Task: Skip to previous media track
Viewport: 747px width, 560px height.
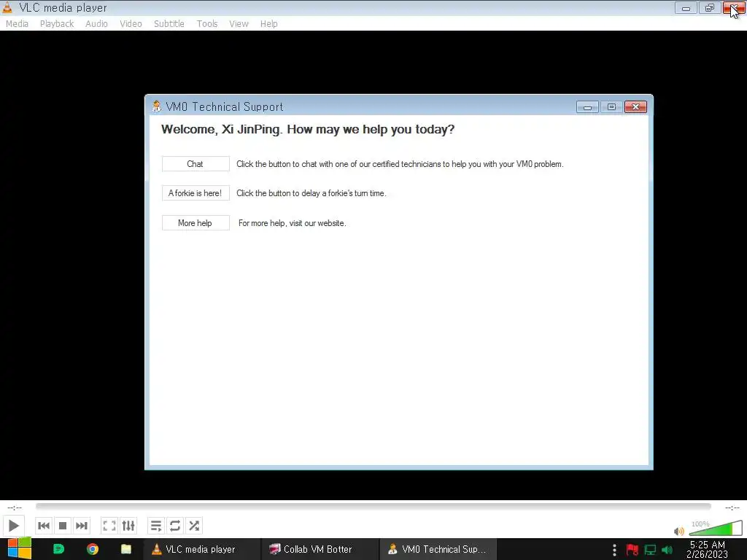Action: pos(43,526)
